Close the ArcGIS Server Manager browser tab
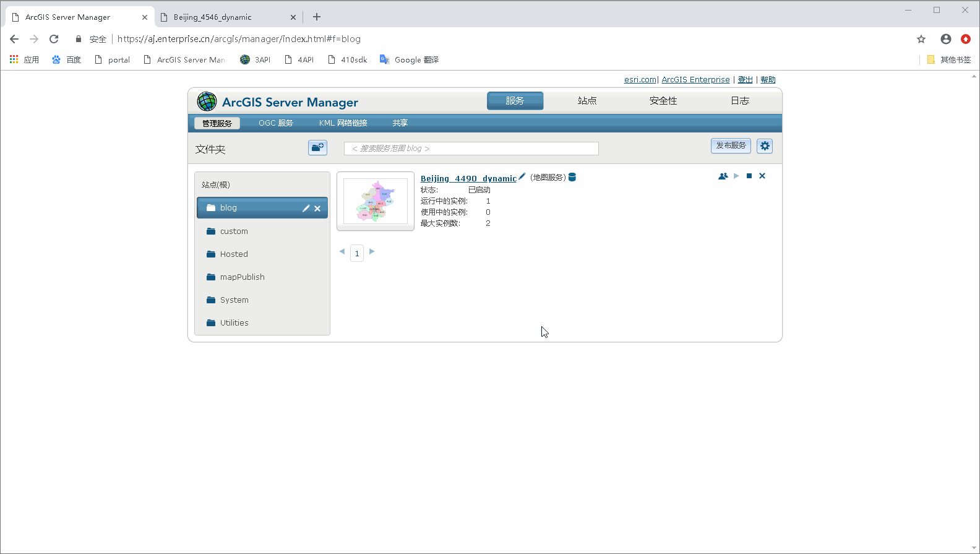The width and height of the screenshot is (980, 554). tap(145, 17)
